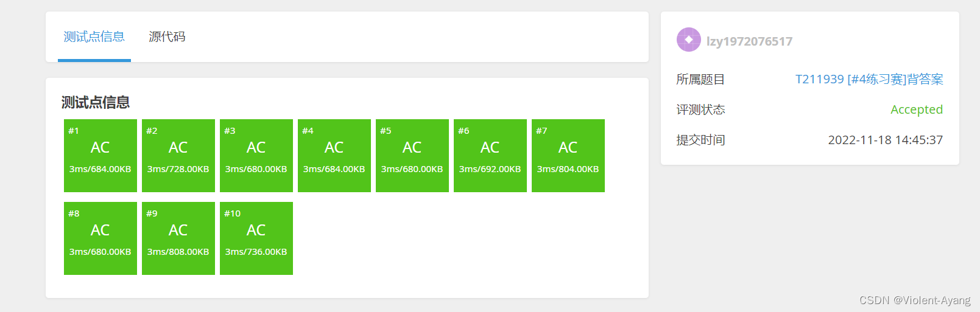Select test case #3 AC block

pyautogui.click(x=256, y=156)
